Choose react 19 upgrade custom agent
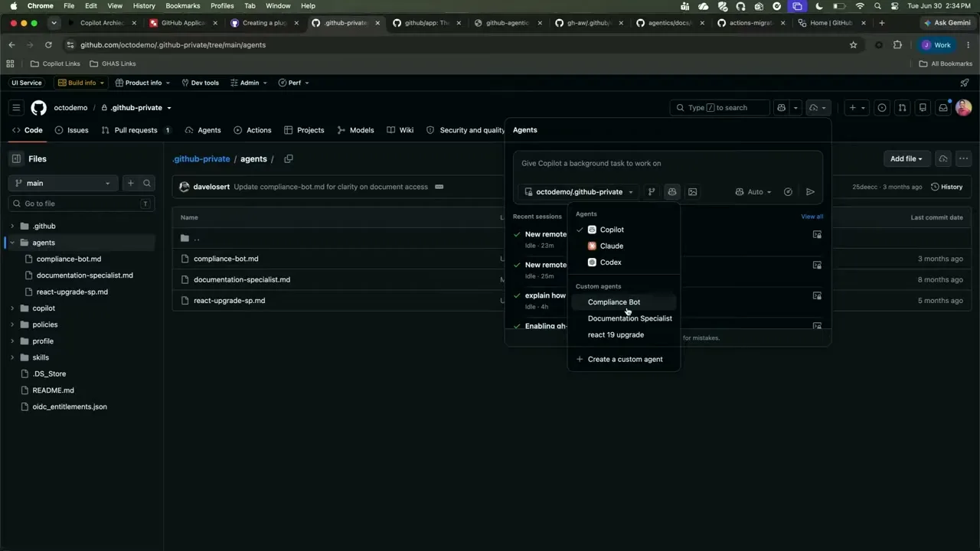This screenshot has width=980, height=551. [624, 335]
